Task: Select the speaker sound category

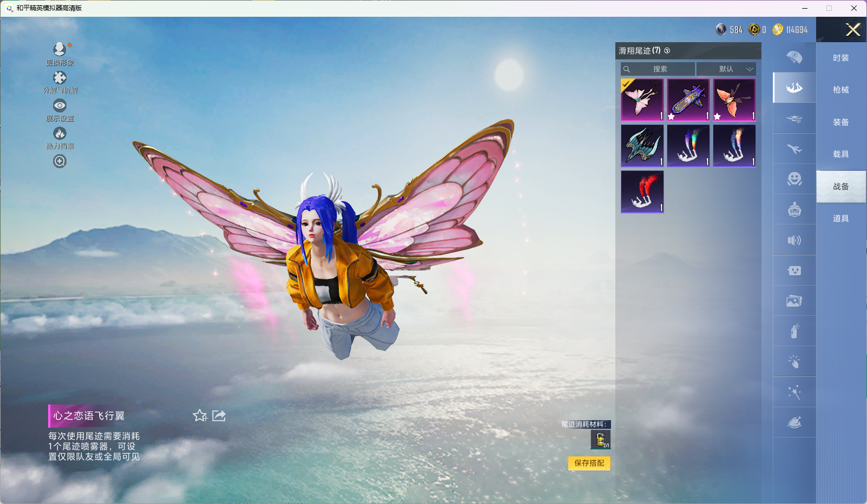Action: [794, 240]
